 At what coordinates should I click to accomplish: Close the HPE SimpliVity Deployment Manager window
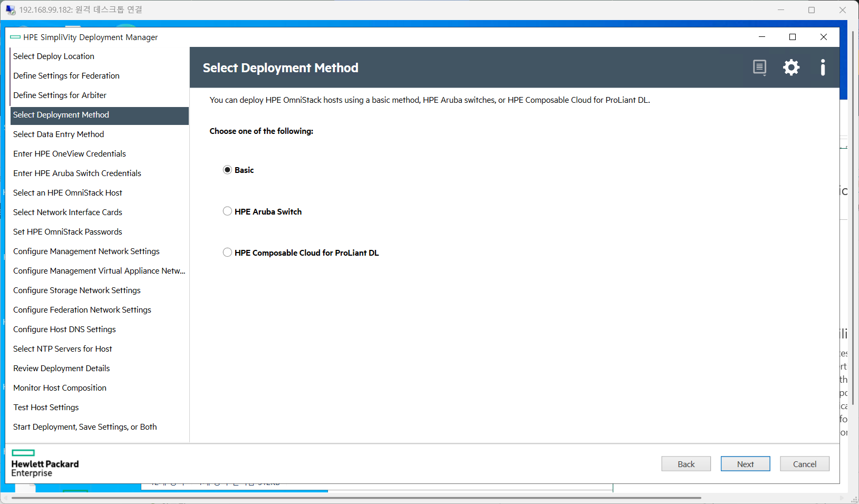(x=824, y=37)
